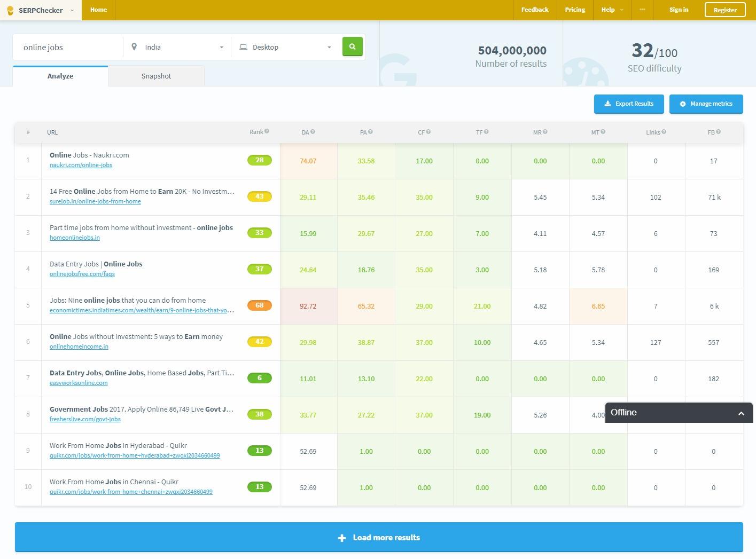The width and height of the screenshot is (756, 559).
Task: Click the Register button
Action: point(725,10)
